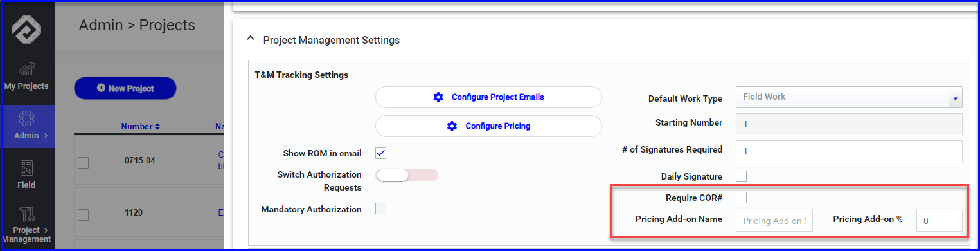980x251 pixels.
Task: Click the Number column sort arrows
Action: 157,127
